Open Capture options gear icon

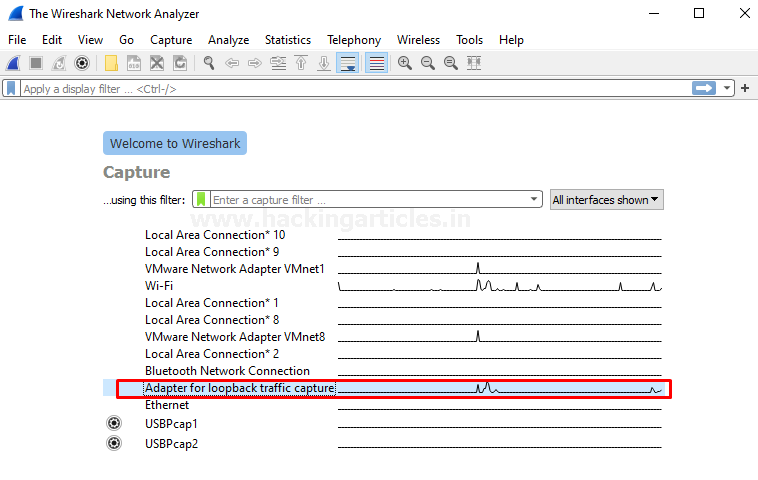(x=82, y=63)
